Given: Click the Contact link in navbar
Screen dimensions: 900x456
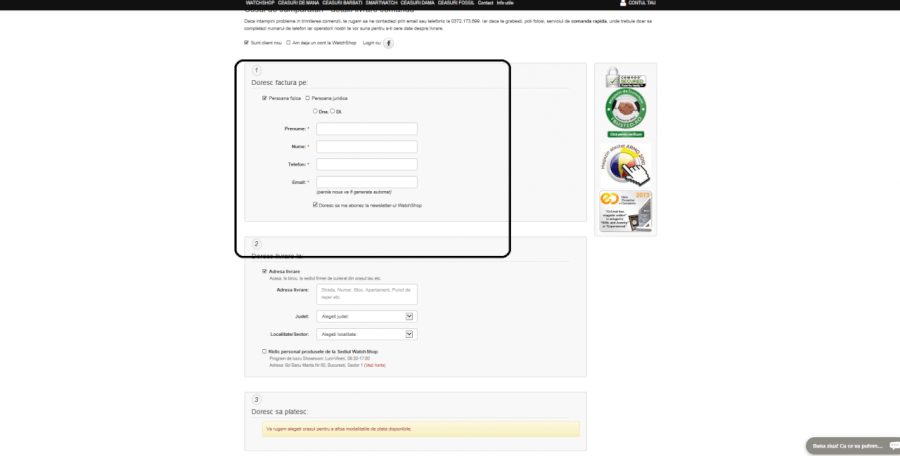Looking at the screenshot, I should click(485, 4).
